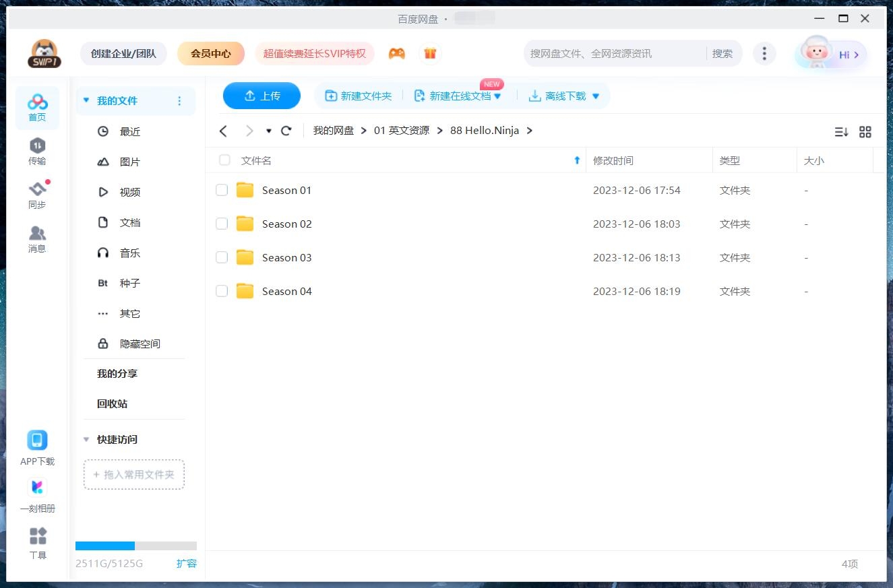Open the 消息 (Messages) panel
Viewport: 893px width, 588px height.
37,237
